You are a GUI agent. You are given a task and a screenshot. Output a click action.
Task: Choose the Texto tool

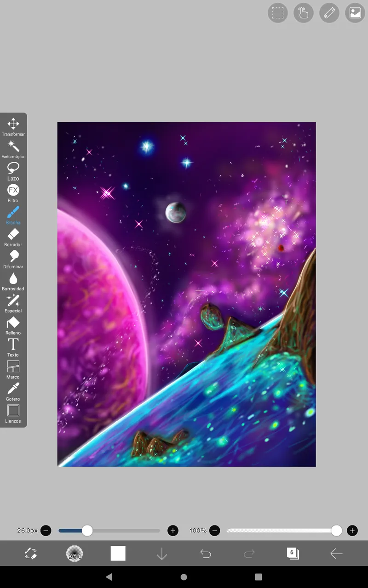point(13,347)
